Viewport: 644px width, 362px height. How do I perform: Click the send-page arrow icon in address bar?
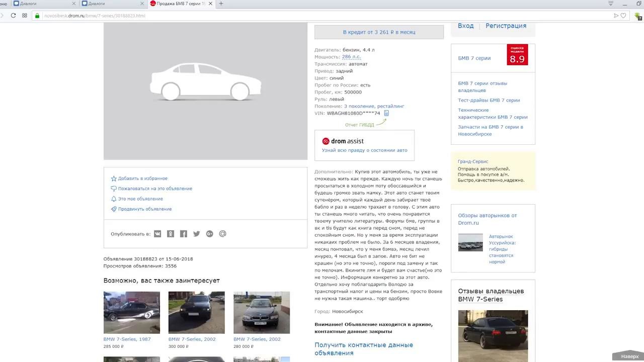[616, 16]
